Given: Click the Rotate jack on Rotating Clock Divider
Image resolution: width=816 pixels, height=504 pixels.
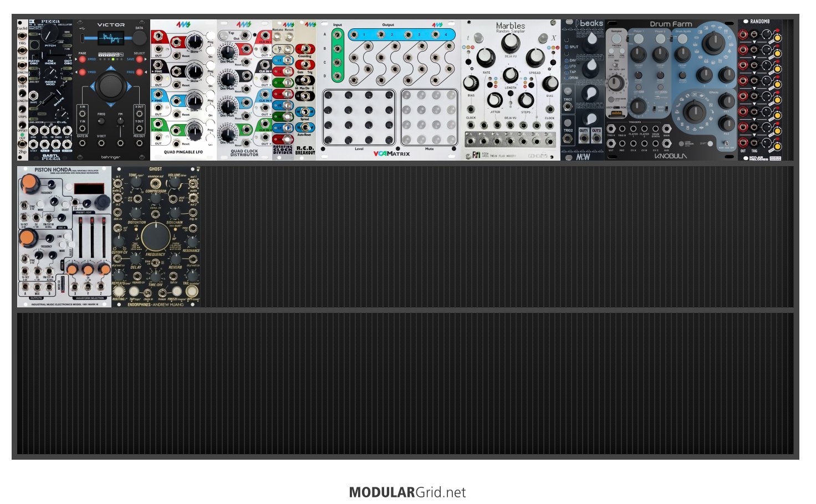Looking at the screenshot, I should pos(278,37).
